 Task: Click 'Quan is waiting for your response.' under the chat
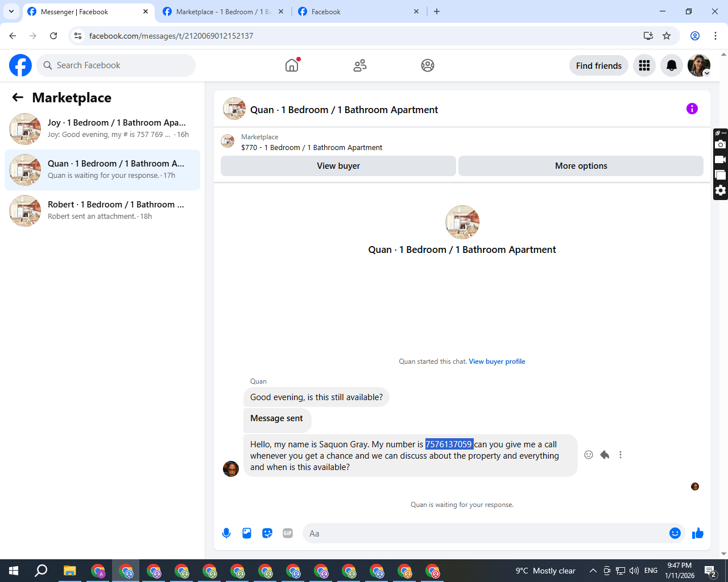point(462,505)
